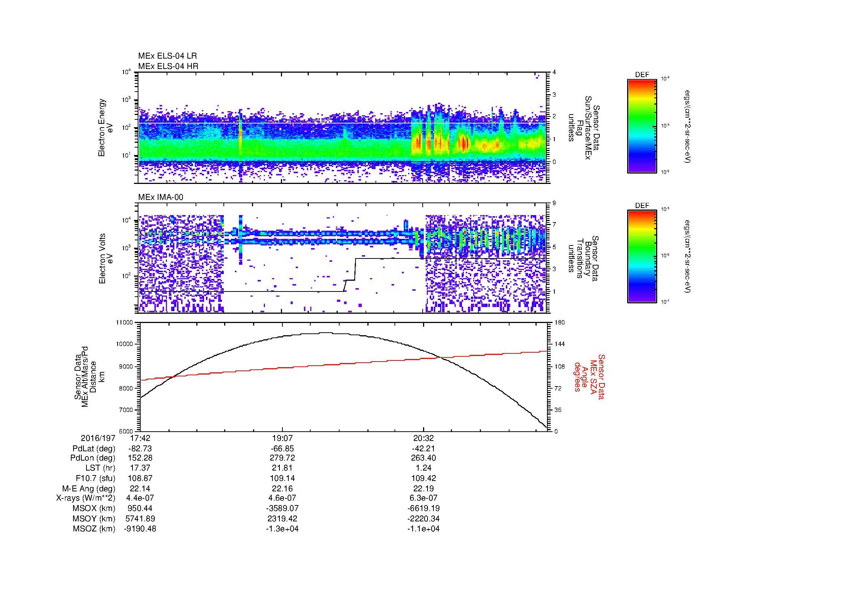This screenshot has width=868, height=613.
Task: Select the 'MEx ELS-04 LR' title text
Action: (167, 56)
